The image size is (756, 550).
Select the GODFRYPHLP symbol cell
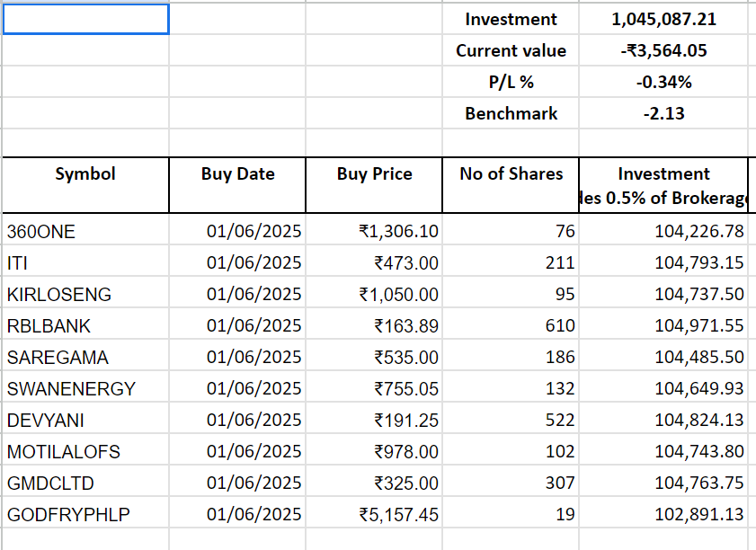85,514
